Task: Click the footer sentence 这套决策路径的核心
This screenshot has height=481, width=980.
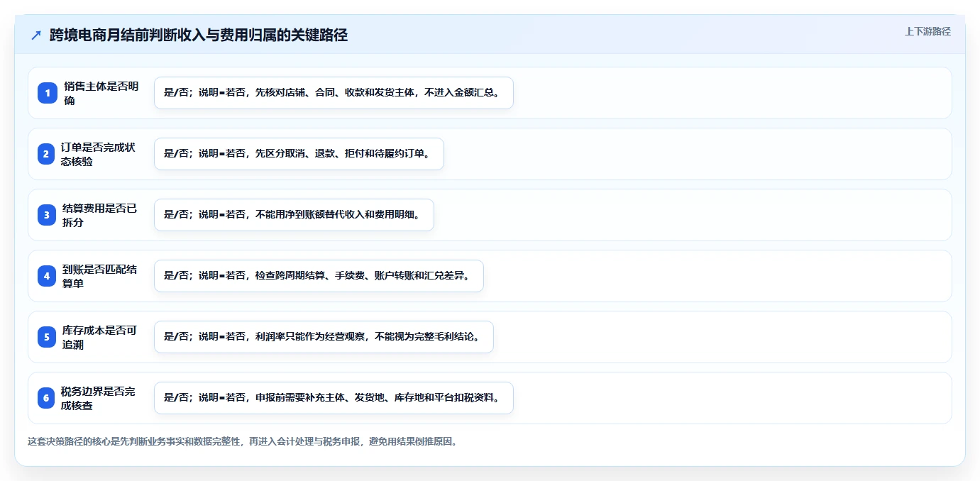Action: click(x=243, y=441)
